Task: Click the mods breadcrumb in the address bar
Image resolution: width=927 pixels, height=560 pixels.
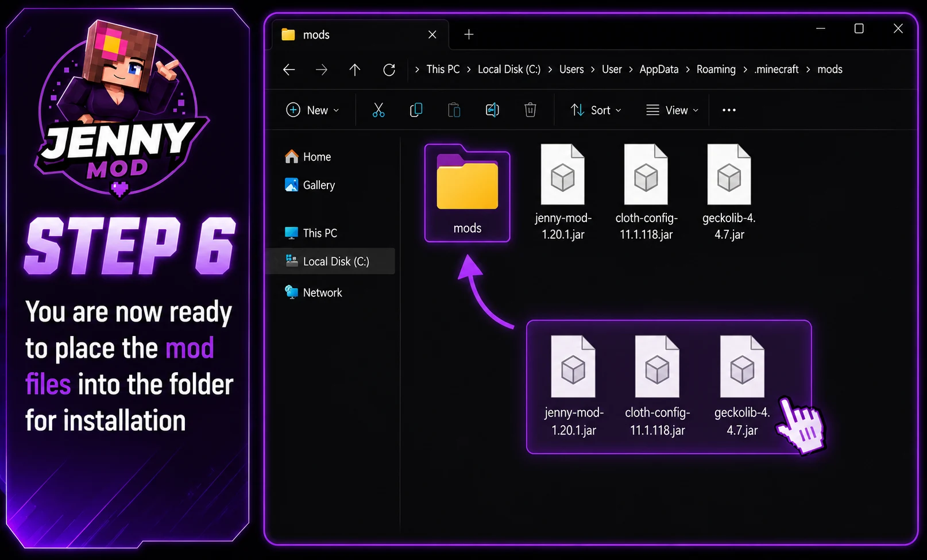Action: 830,69
